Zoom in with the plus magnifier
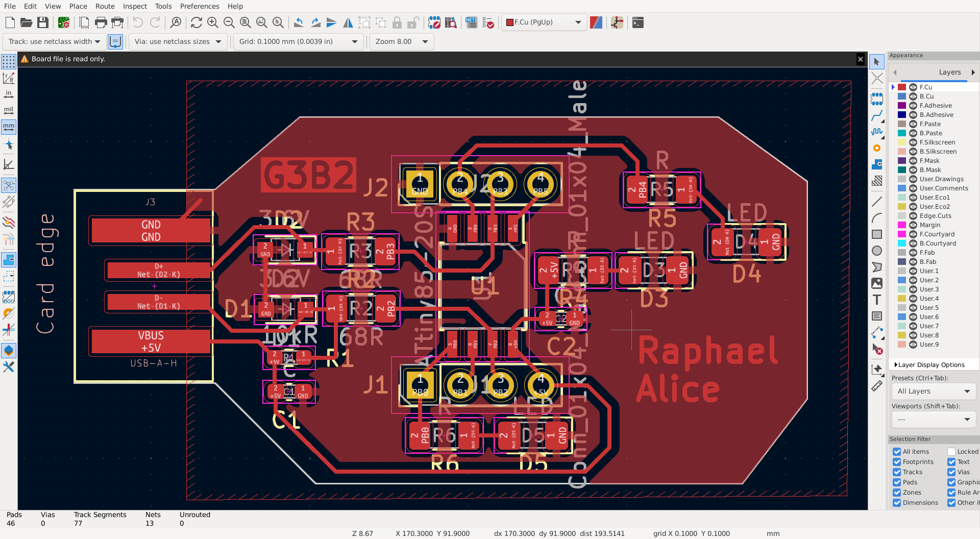The image size is (980, 539). 213,22
